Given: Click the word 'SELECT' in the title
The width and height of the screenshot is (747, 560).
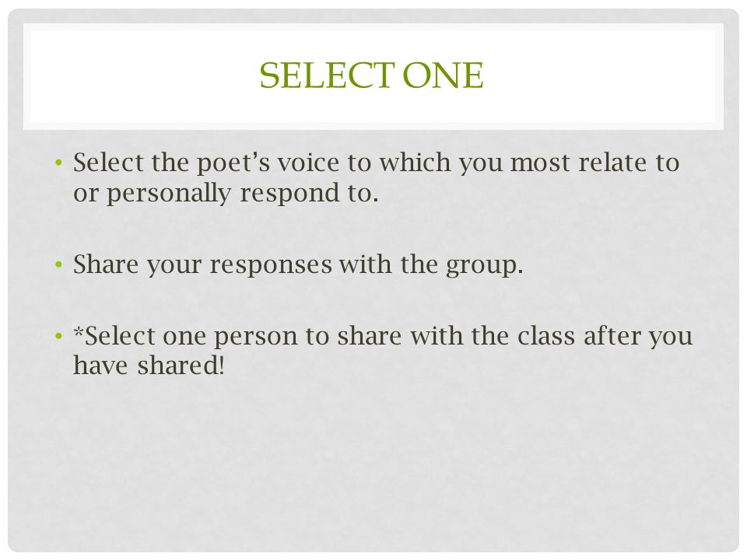Looking at the screenshot, I should click(x=327, y=75).
